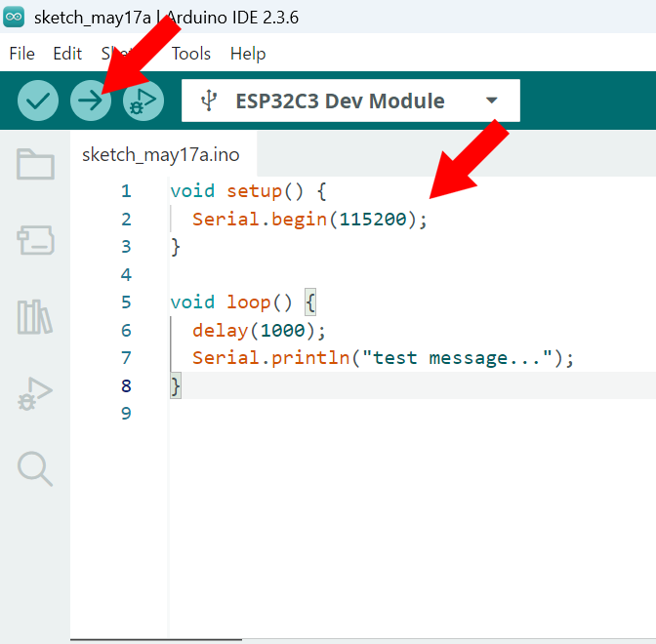Click the horizontal scrollbar at editor bottom
The height and width of the screenshot is (644, 656).
156,639
